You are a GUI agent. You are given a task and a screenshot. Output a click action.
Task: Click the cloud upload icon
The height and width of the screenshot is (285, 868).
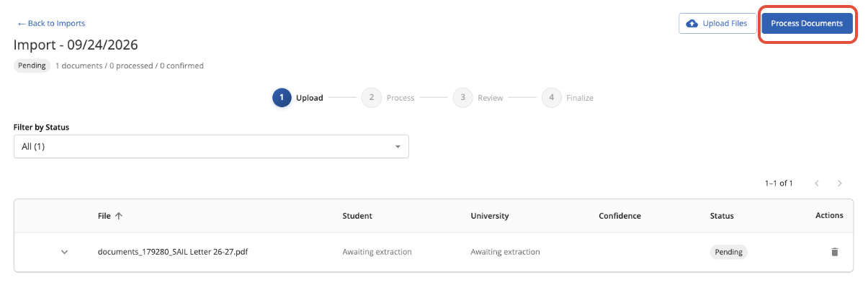pos(692,24)
